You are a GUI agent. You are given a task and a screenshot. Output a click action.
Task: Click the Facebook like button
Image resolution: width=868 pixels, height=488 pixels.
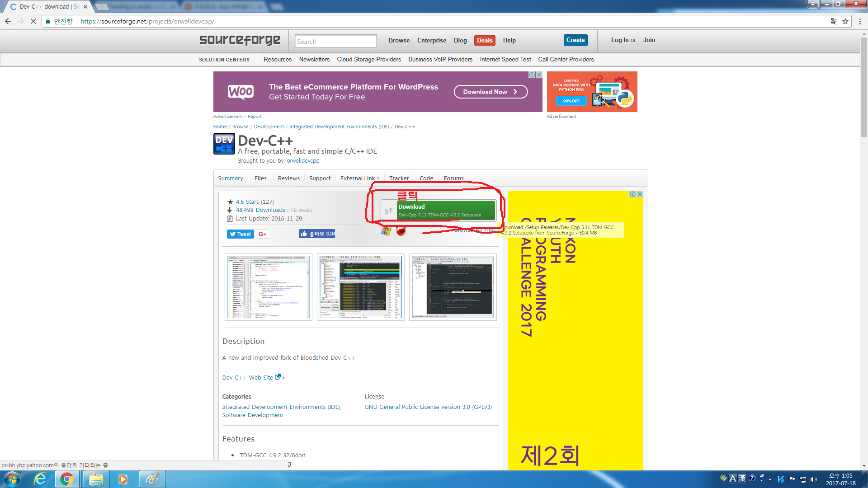tap(317, 234)
